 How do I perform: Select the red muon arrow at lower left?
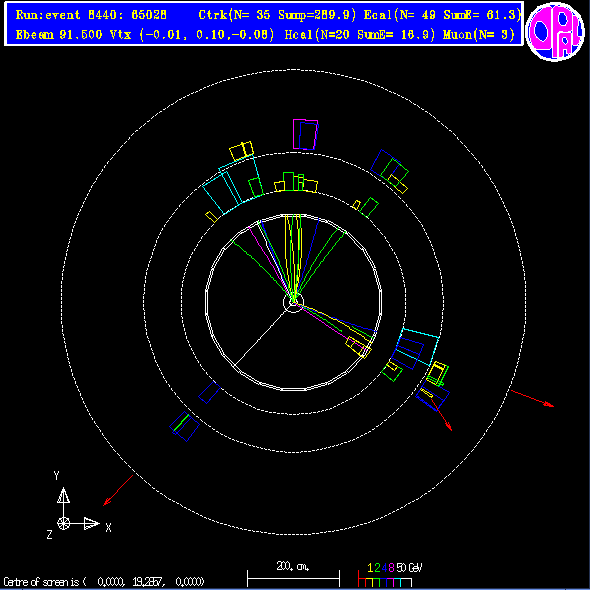click(118, 490)
